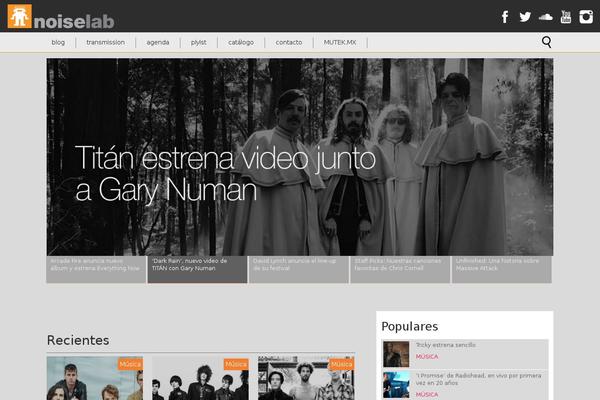Open the YouTube icon
600x400 pixels.
pos(566,17)
